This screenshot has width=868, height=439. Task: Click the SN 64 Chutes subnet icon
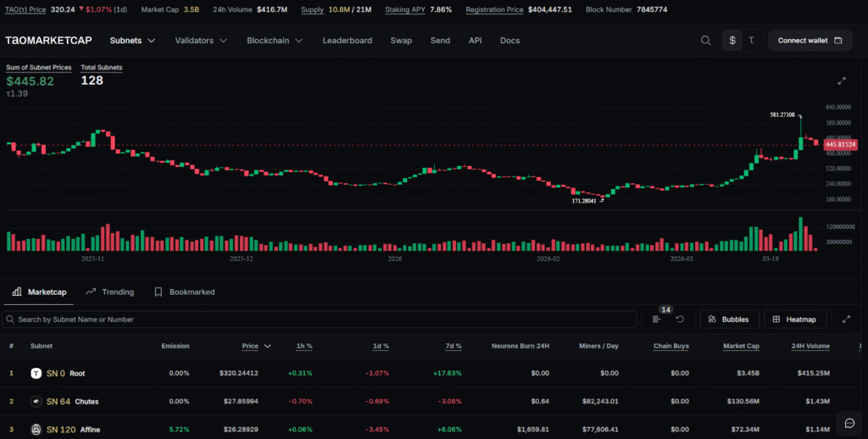pos(36,401)
